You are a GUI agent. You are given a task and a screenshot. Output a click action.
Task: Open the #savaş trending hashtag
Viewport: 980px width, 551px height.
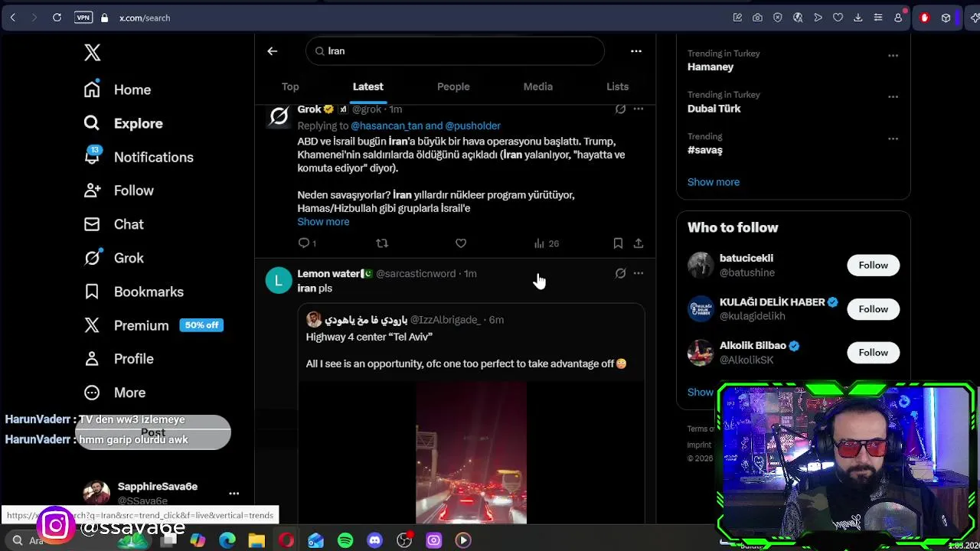[705, 150]
